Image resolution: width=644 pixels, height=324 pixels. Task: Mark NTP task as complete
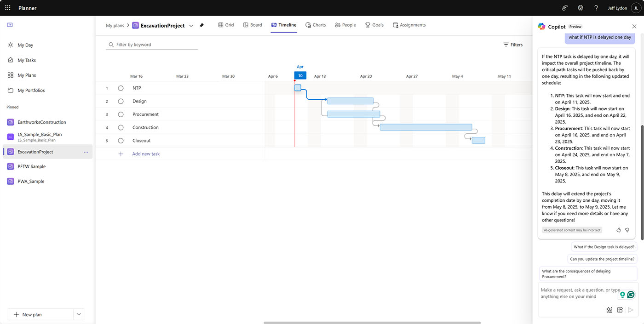[121, 88]
